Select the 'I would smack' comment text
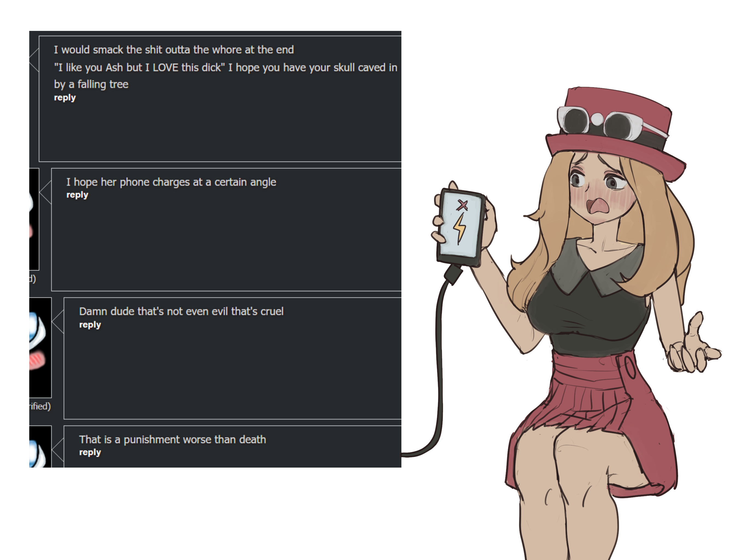The height and width of the screenshot is (560, 747). [226, 67]
